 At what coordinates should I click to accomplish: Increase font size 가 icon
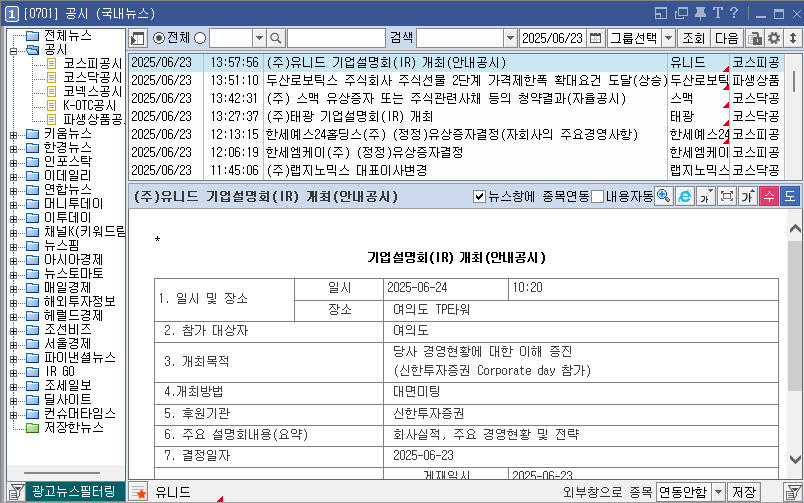point(748,196)
